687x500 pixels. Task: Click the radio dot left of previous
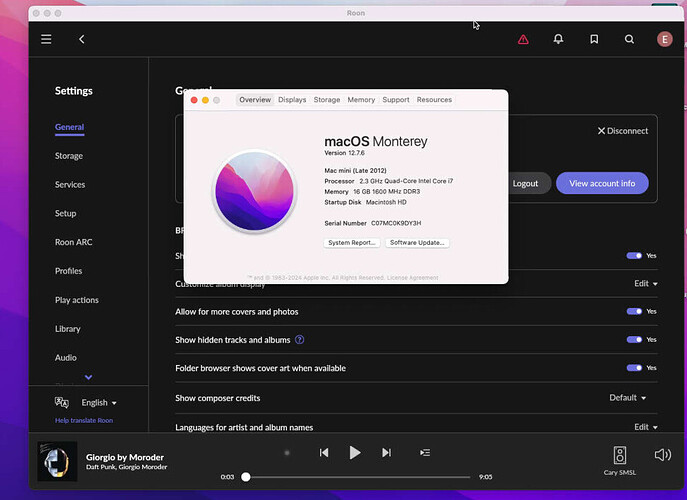[287, 453]
